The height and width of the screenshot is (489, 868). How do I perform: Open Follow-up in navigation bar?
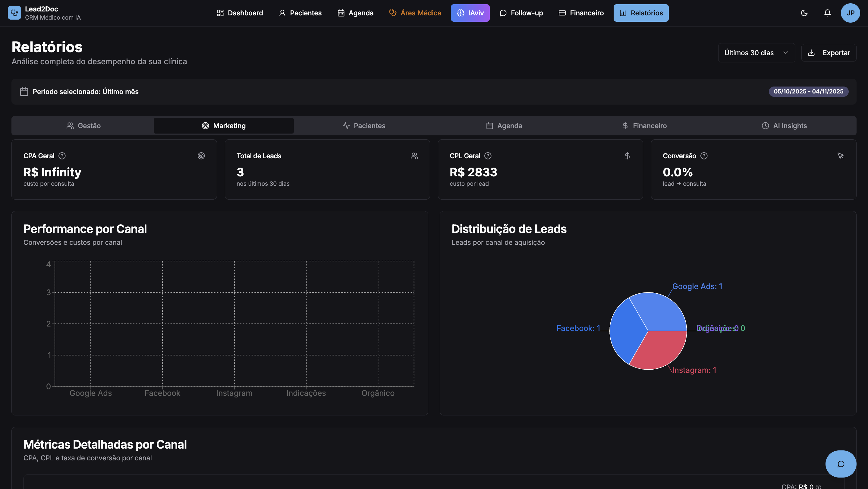tap(521, 13)
